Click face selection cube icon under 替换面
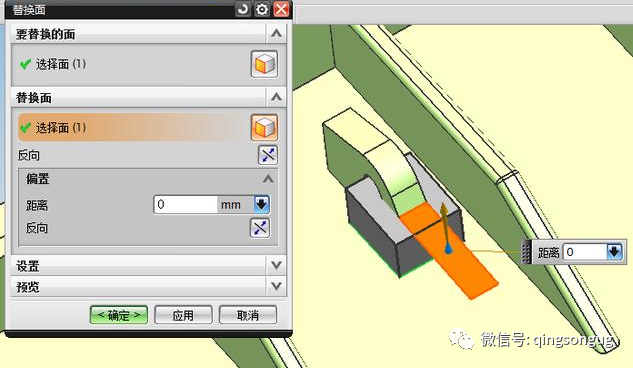 (264, 128)
